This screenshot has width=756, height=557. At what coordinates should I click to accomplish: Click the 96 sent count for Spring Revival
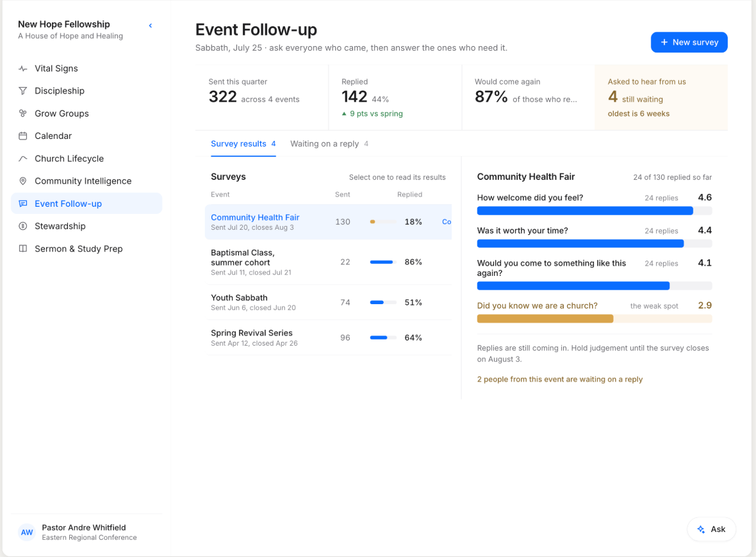[x=345, y=338]
